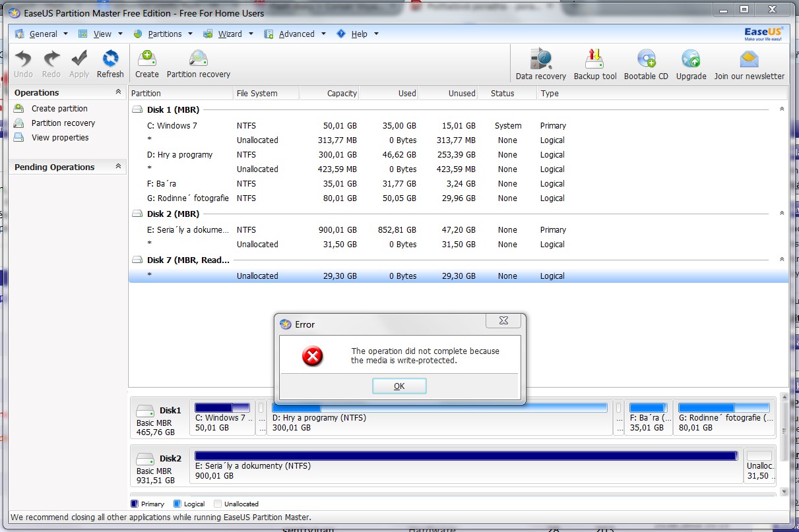Click the Apply checkmark icon
The height and width of the screenshot is (532, 799).
tap(79, 59)
